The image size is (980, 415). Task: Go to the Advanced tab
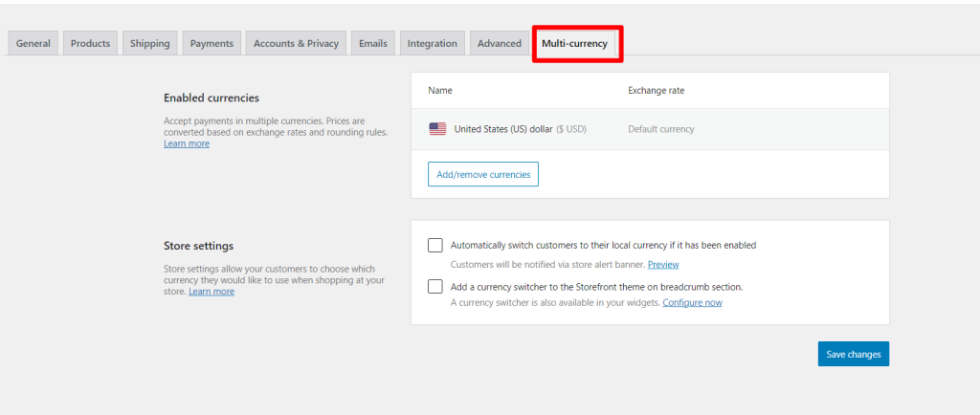click(x=500, y=43)
